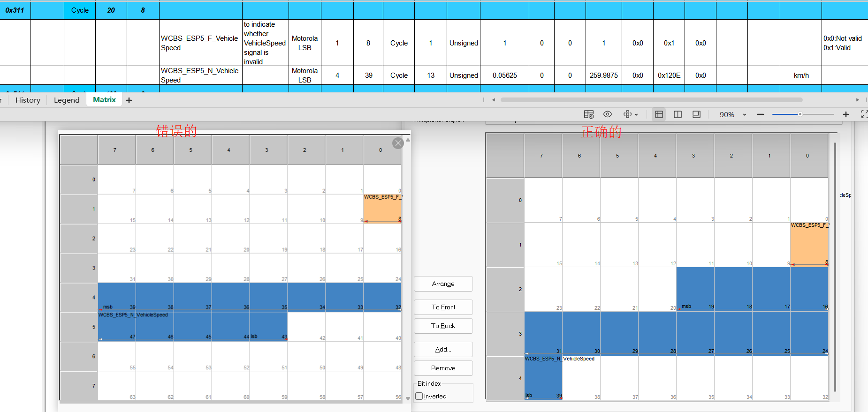Click the horizontal scrollbar left arrow

[494, 100]
